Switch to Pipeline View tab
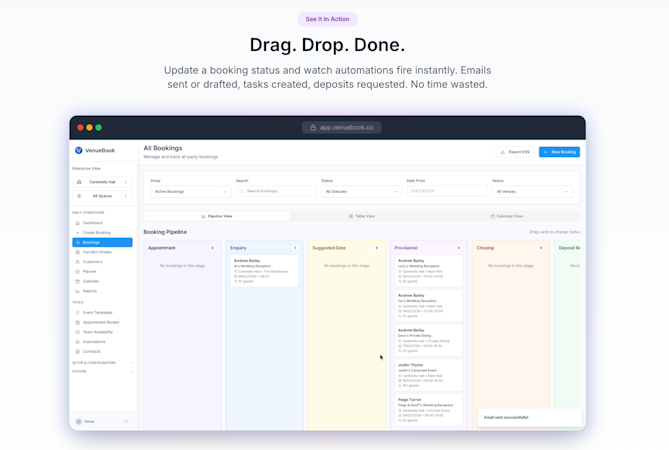The height and width of the screenshot is (450, 669). click(x=217, y=216)
